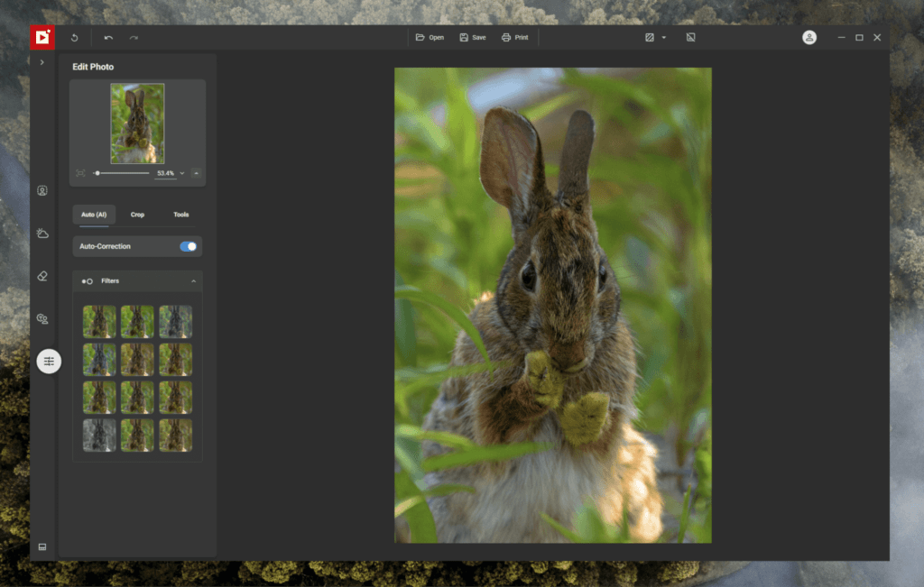Click the Undo arrow in the toolbar
Image resolution: width=924 pixels, height=587 pixels.
(x=107, y=37)
